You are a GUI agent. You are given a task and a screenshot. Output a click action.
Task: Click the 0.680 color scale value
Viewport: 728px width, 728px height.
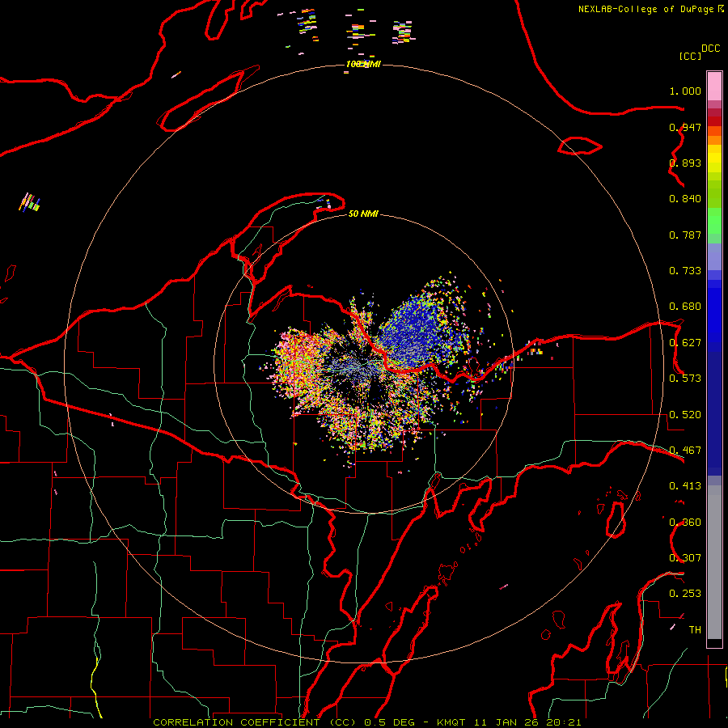click(x=685, y=307)
